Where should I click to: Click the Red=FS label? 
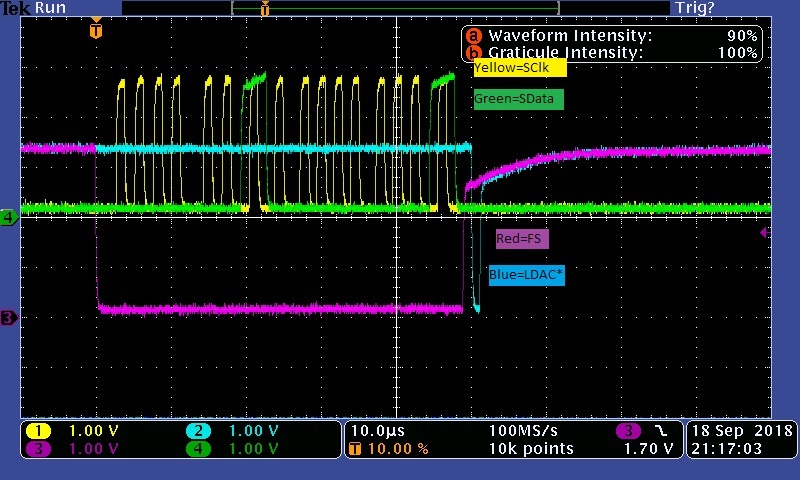[522, 239]
